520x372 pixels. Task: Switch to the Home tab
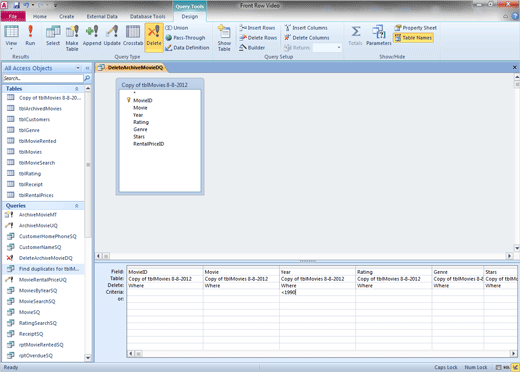40,16
